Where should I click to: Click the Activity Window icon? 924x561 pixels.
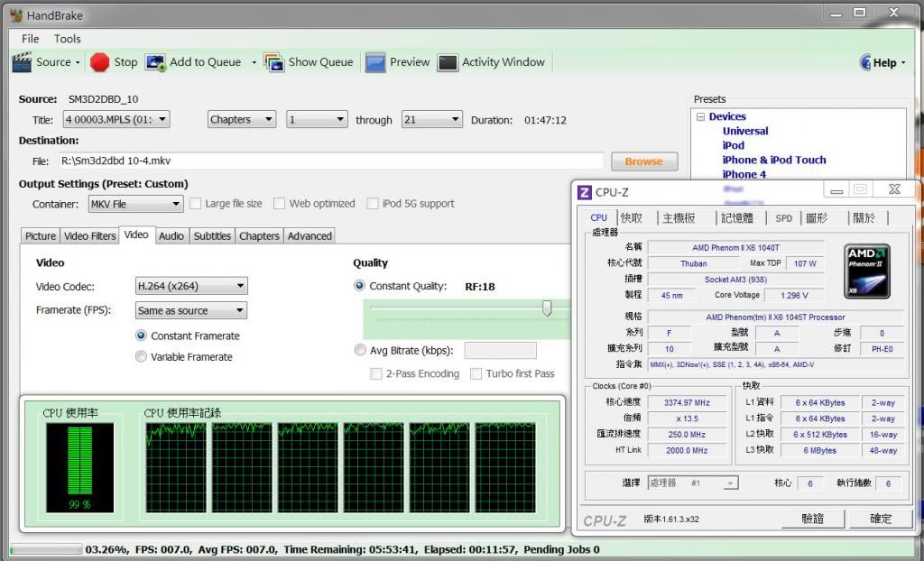[448, 62]
